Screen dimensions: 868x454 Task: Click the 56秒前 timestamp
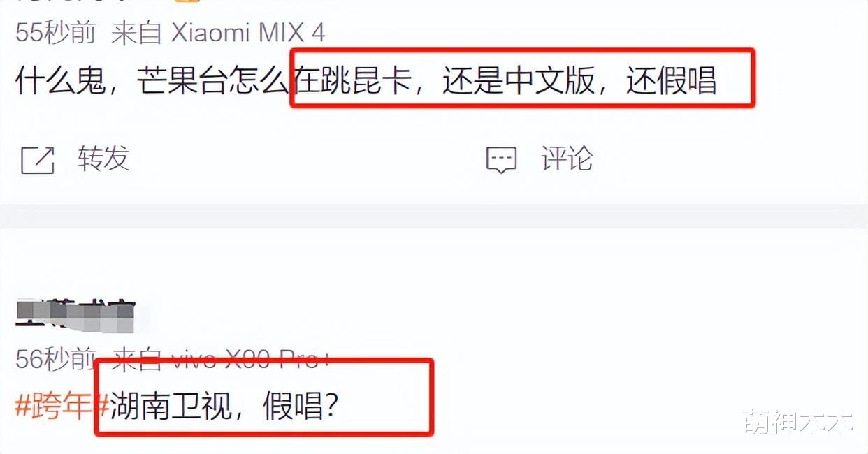click(55, 360)
